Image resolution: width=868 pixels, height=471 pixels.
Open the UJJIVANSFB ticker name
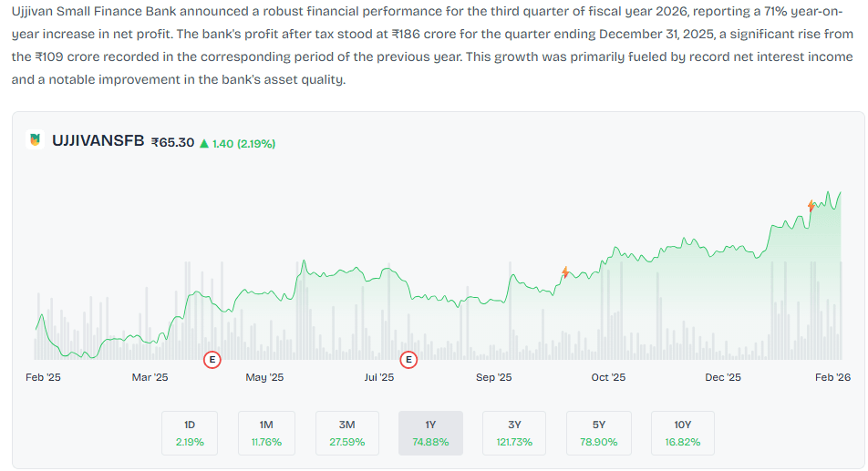click(98, 141)
